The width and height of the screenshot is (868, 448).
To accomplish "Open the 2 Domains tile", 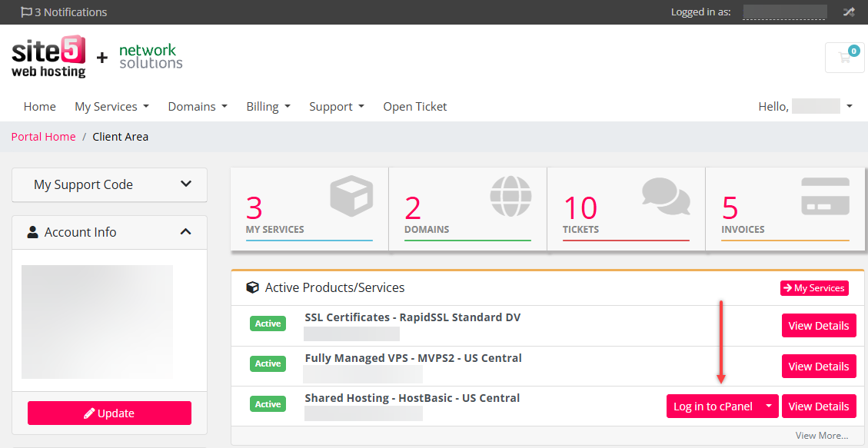I will (467, 209).
